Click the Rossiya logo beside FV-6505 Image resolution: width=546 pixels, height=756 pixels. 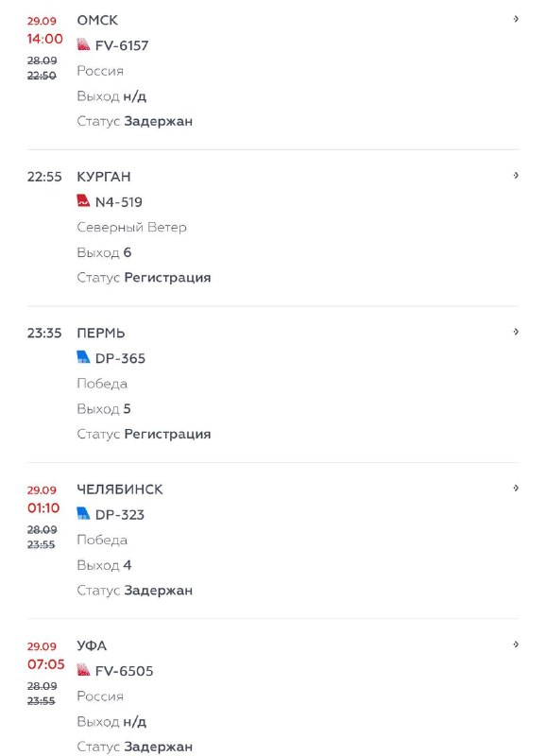click(83, 670)
